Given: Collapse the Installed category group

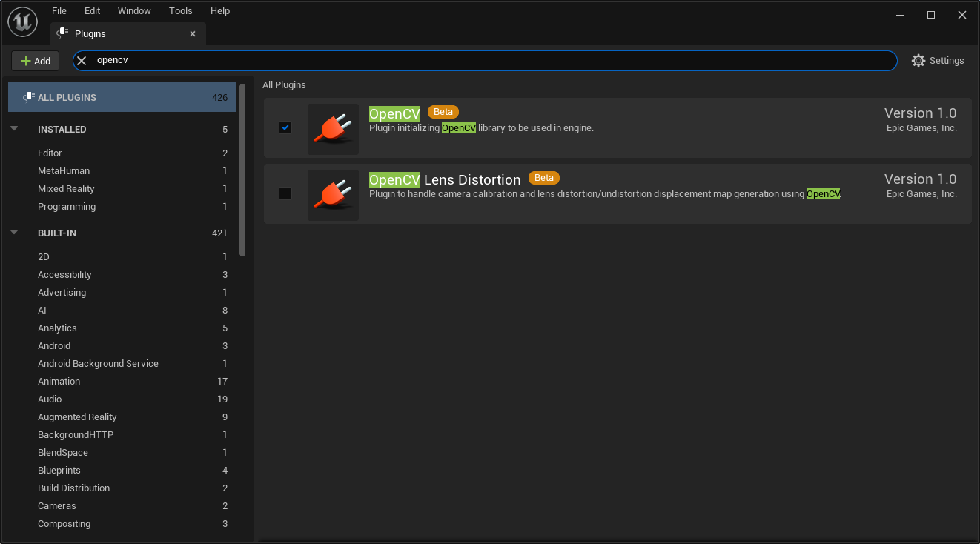Looking at the screenshot, I should click(x=14, y=128).
